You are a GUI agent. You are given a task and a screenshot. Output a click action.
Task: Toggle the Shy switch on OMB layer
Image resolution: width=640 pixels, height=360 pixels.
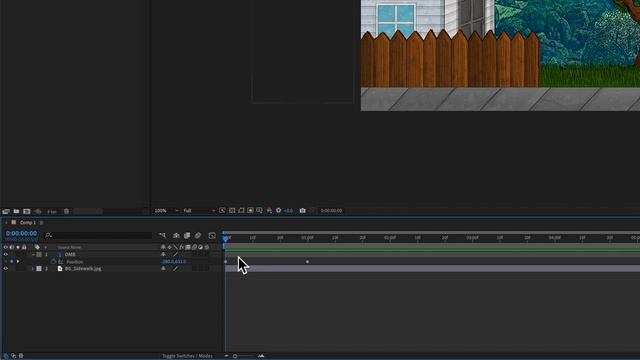point(163,255)
